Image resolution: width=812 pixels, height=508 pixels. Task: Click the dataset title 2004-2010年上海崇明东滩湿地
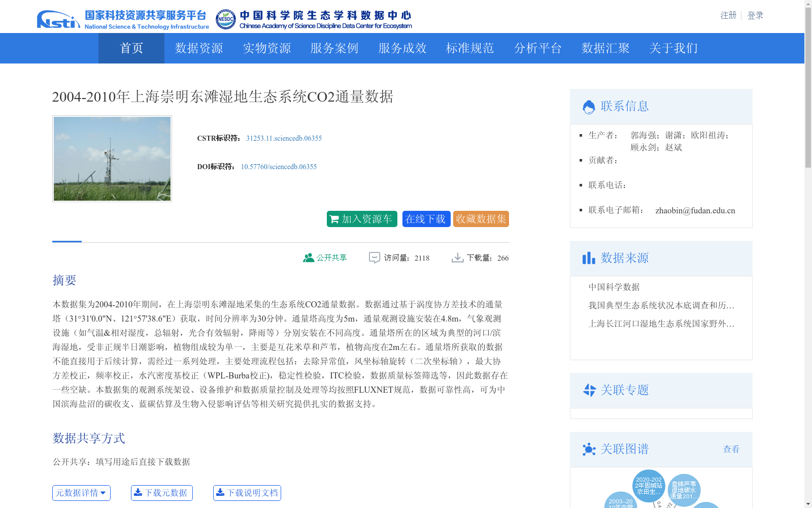coord(222,97)
